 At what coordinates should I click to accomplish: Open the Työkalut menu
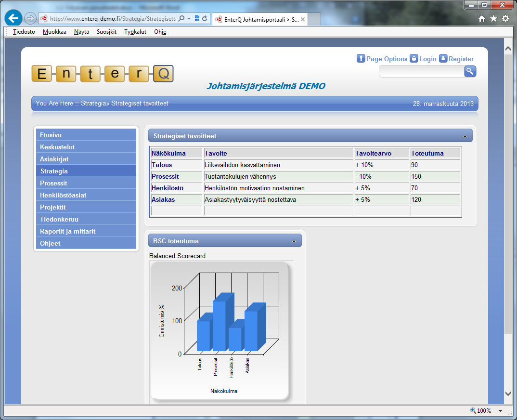135,32
